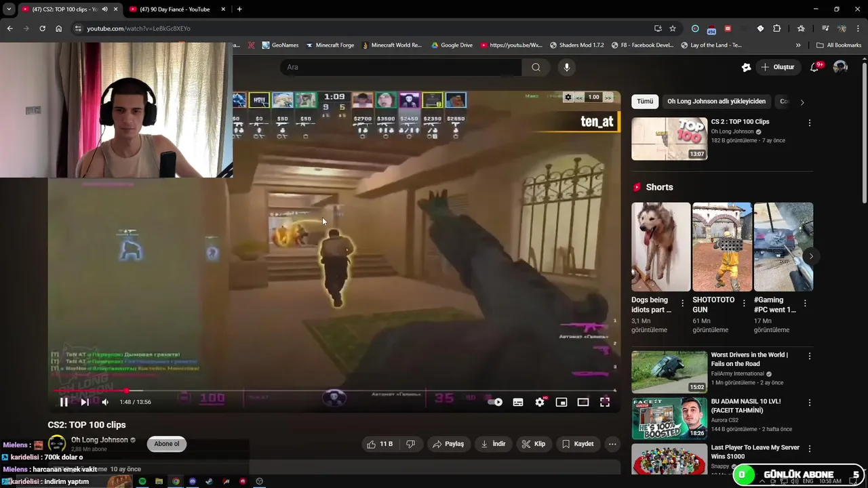Open options for CS 2 : TOP 100 Clips

pyautogui.click(x=809, y=123)
